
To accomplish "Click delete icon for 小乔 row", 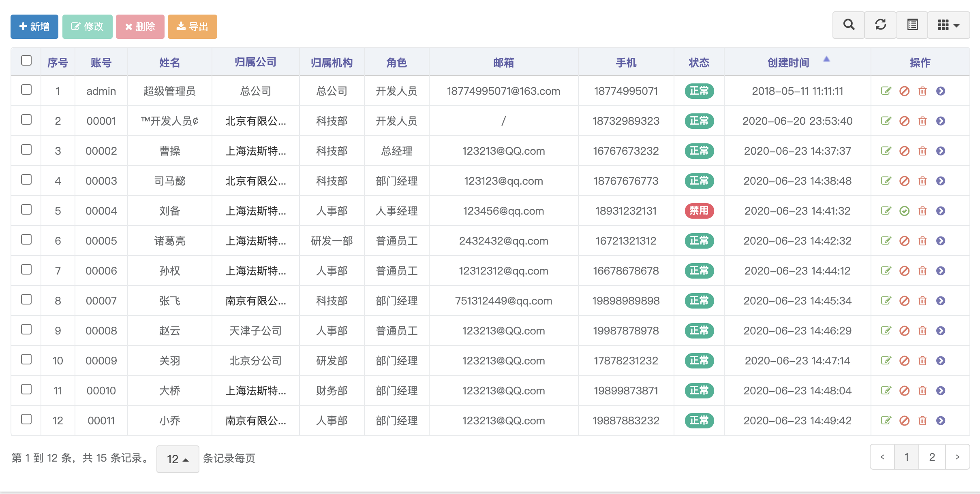I will point(923,421).
